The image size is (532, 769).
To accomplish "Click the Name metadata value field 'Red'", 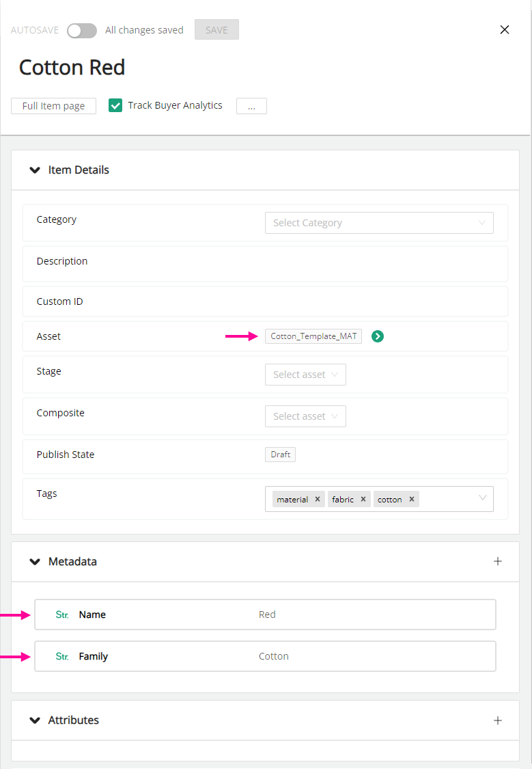I will coord(267,615).
